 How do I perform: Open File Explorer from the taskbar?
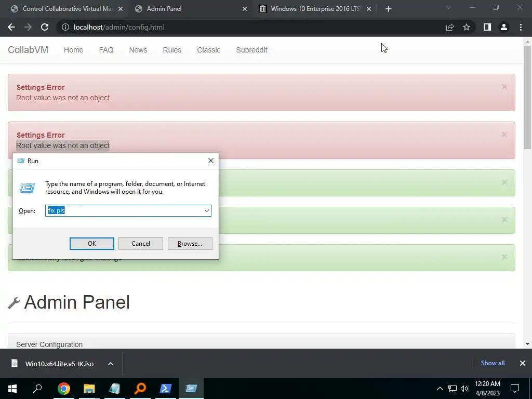(89, 389)
